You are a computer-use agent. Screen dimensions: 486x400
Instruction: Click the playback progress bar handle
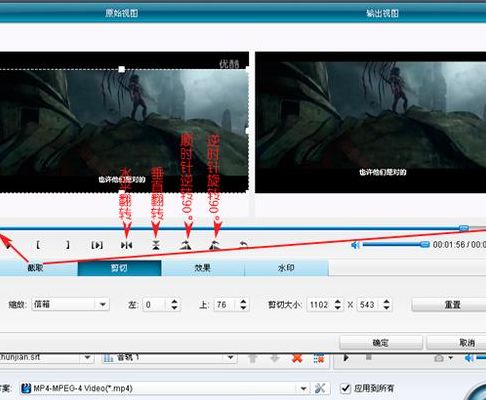click(464, 228)
